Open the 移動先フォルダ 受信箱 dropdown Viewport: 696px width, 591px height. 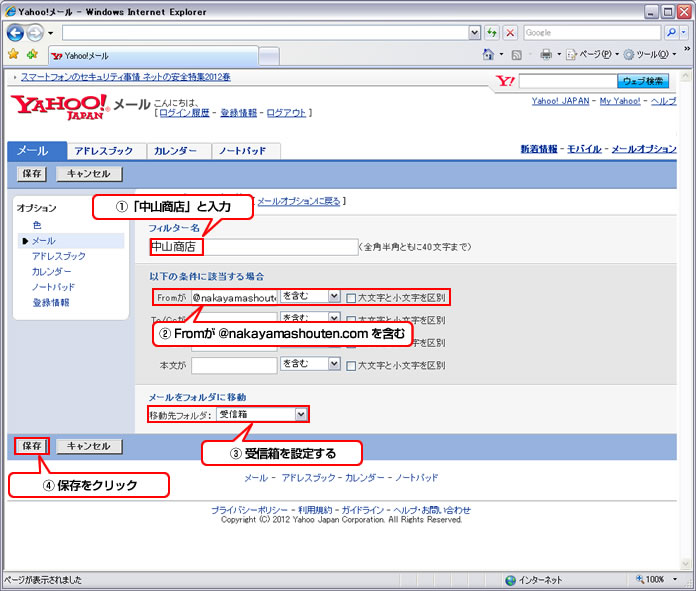(x=262, y=414)
